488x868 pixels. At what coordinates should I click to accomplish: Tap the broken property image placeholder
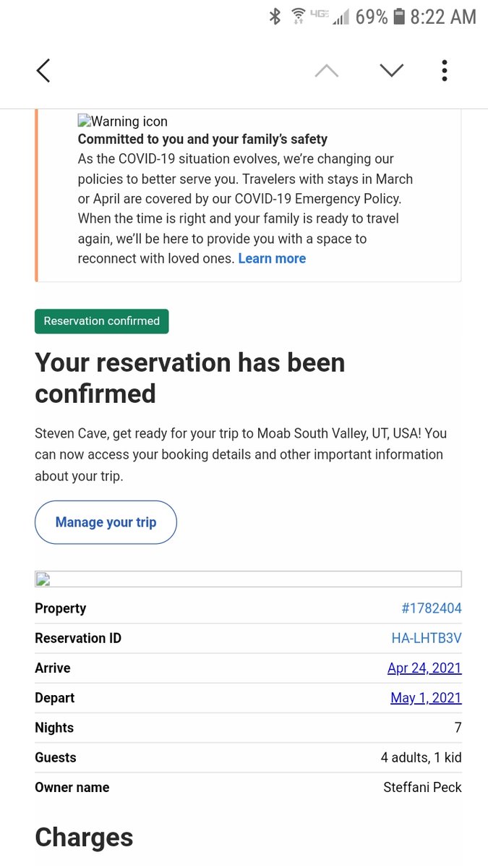(248, 579)
